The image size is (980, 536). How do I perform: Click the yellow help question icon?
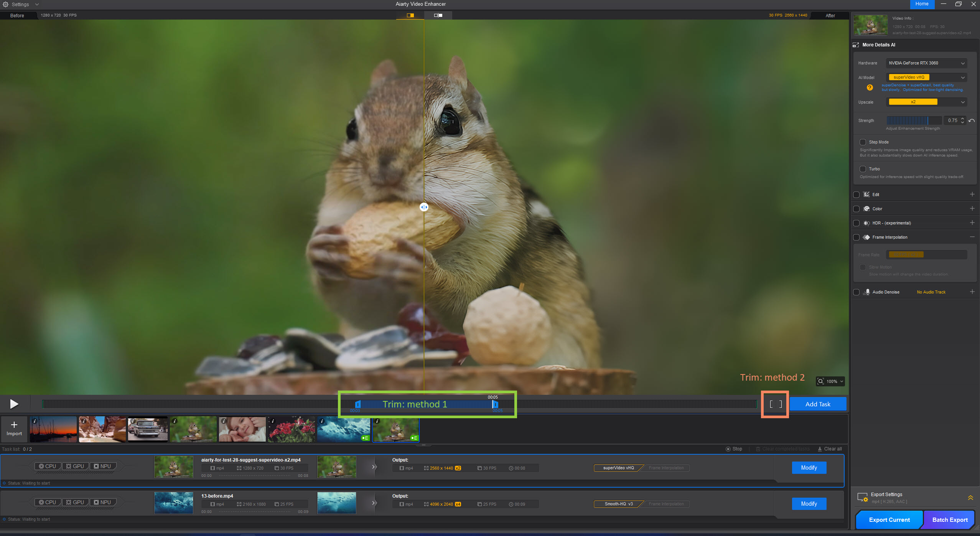coord(870,87)
